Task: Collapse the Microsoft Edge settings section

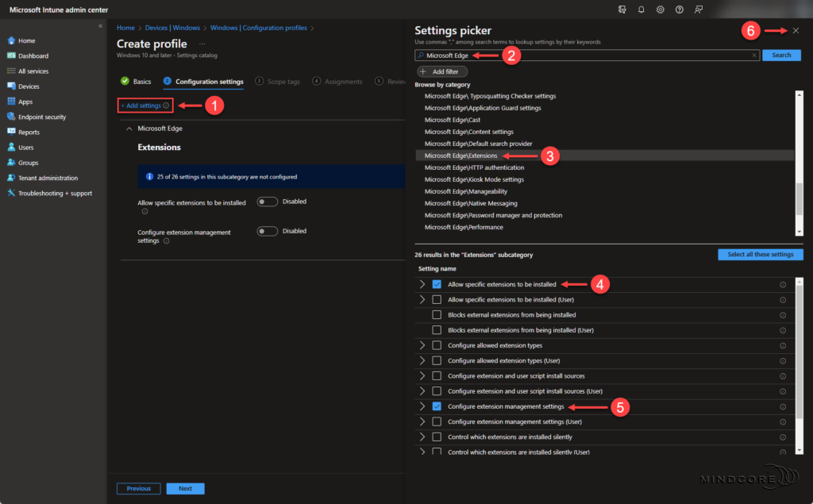Action: point(129,128)
